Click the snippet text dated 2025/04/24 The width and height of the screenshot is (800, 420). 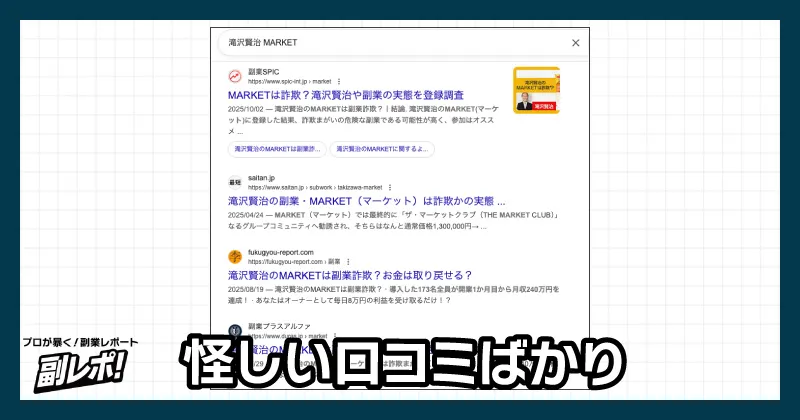coord(393,220)
